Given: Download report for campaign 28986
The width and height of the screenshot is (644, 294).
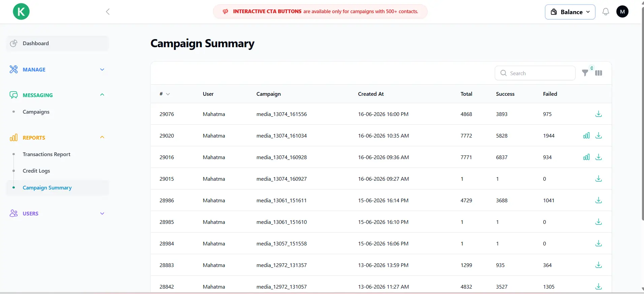Looking at the screenshot, I should [599, 200].
